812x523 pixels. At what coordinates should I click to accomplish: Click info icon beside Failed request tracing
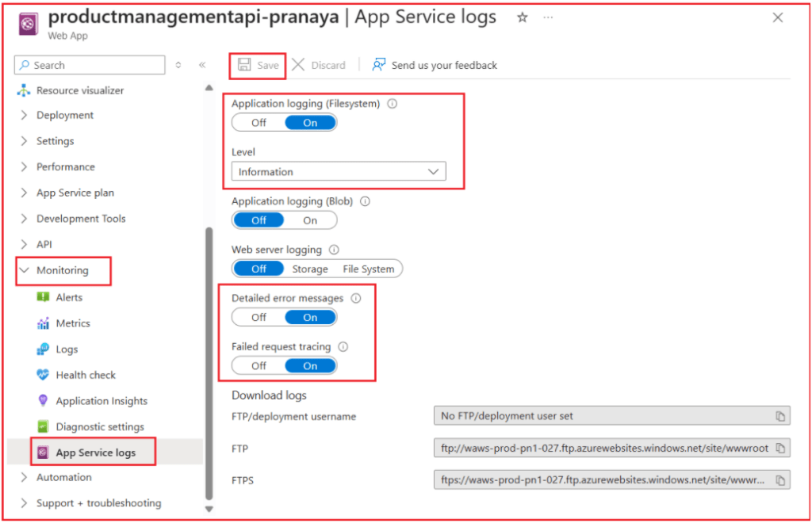[343, 346]
